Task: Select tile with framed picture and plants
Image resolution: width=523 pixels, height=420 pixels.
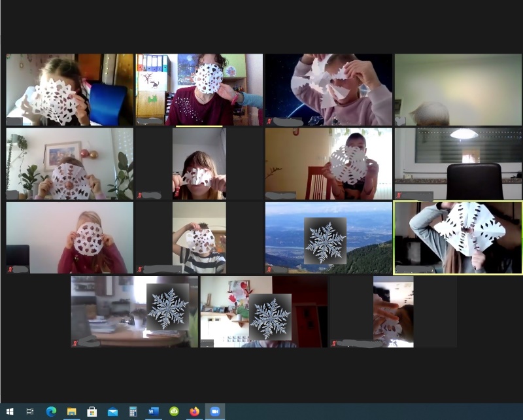Action: tap(70, 164)
